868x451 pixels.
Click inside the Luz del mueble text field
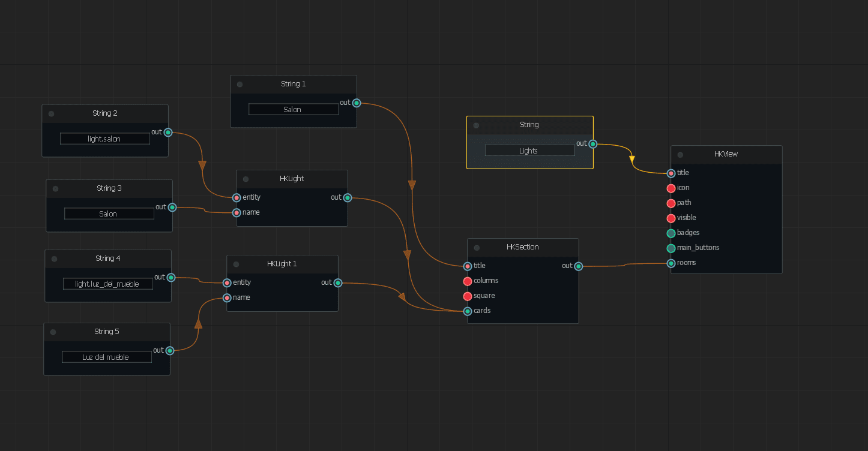pyautogui.click(x=106, y=356)
